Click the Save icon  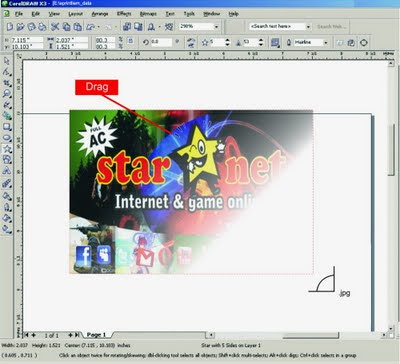[x=31, y=26]
